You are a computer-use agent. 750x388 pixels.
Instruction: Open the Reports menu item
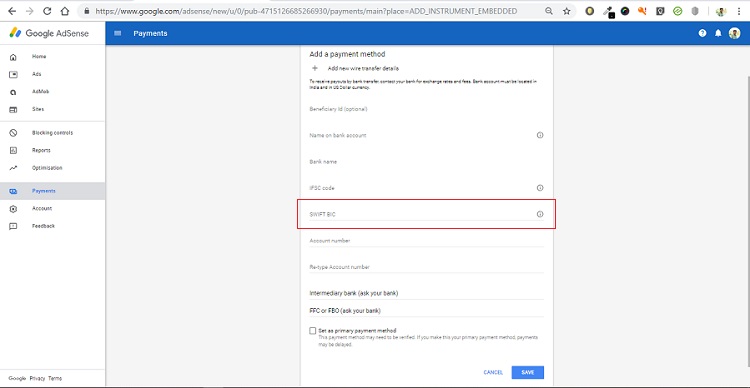tap(53, 150)
